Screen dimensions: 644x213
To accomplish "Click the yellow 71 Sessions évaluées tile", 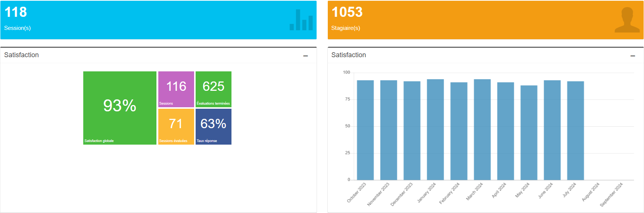I will click(x=176, y=127).
